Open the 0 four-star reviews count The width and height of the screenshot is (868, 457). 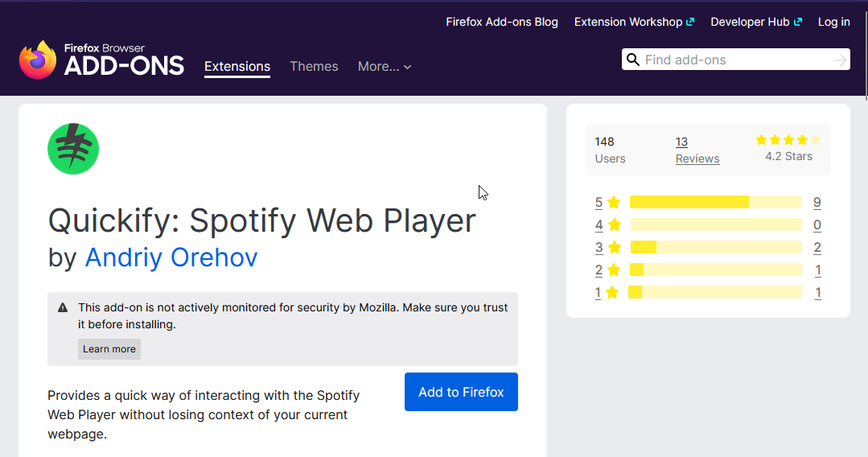pyautogui.click(x=817, y=225)
